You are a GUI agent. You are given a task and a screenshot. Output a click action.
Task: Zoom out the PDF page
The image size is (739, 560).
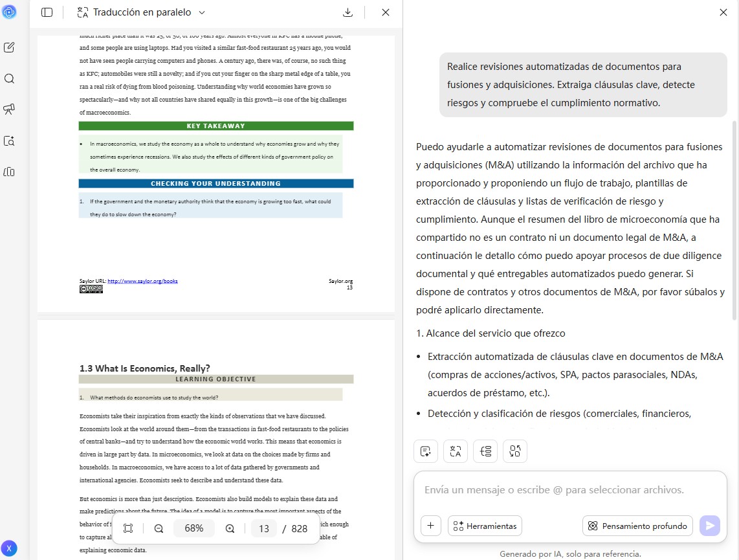[x=159, y=528]
